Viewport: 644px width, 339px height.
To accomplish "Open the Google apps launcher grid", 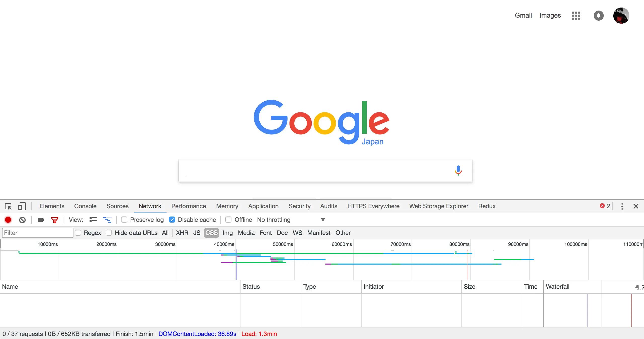I will [x=576, y=15].
